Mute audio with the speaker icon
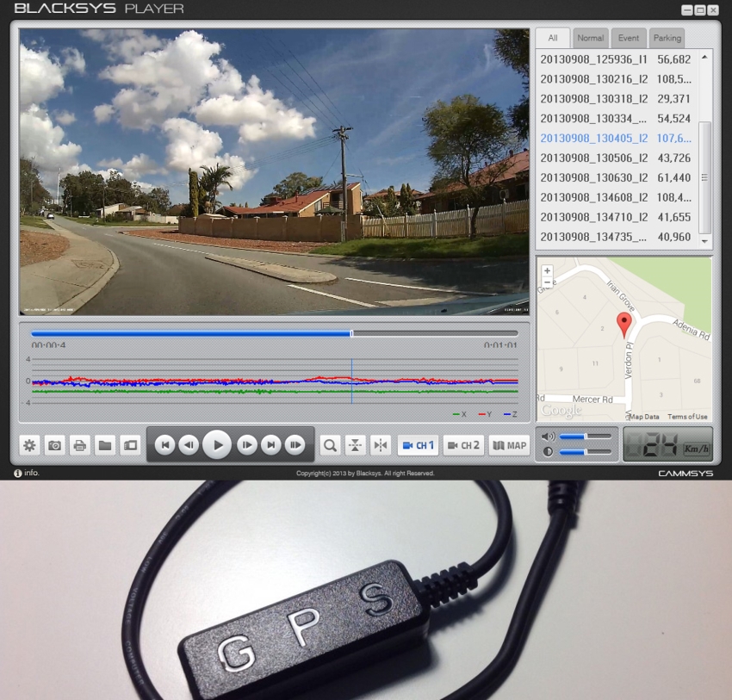 pyautogui.click(x=548, y=437)
